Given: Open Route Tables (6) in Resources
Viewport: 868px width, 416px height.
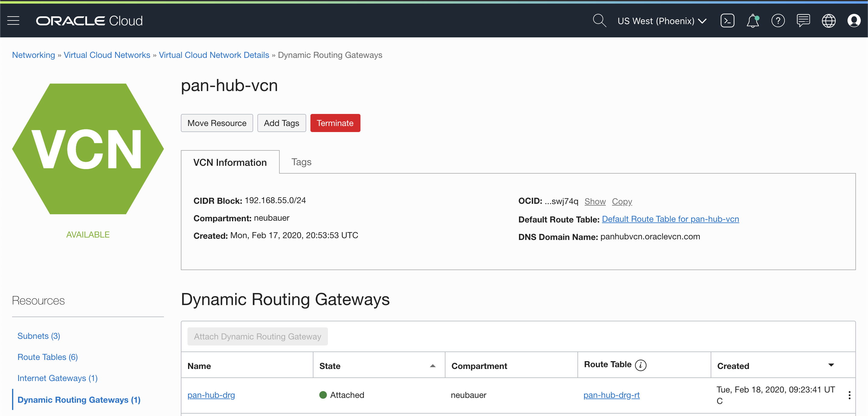Looking at the screenshot, I should coord(48,357).
